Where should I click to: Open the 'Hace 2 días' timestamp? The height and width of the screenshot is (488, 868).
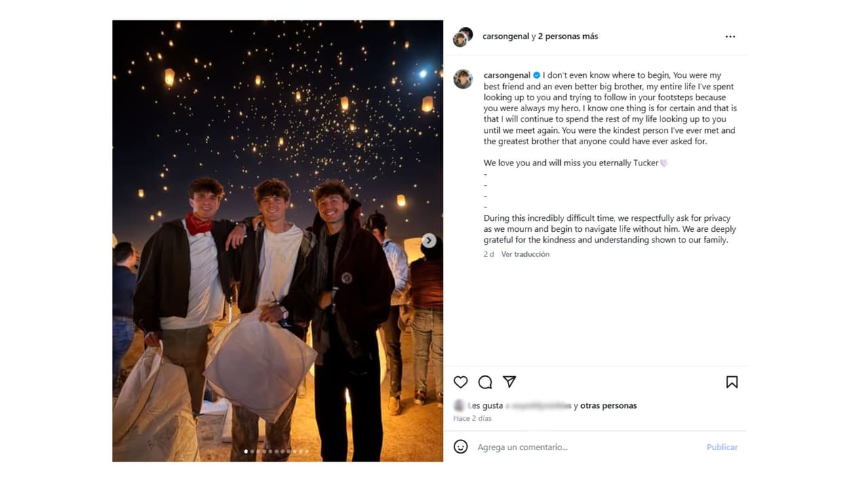coord(473,419)
